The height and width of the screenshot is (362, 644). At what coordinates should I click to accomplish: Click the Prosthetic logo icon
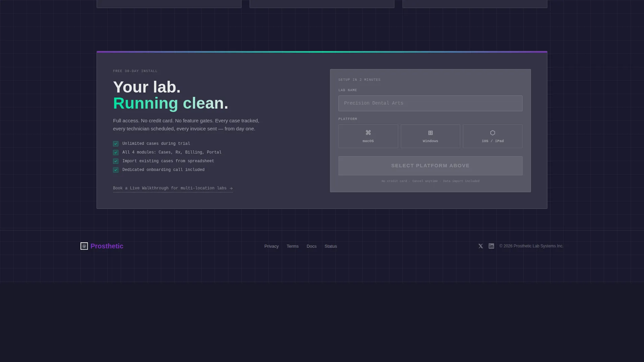coord(84,246)
